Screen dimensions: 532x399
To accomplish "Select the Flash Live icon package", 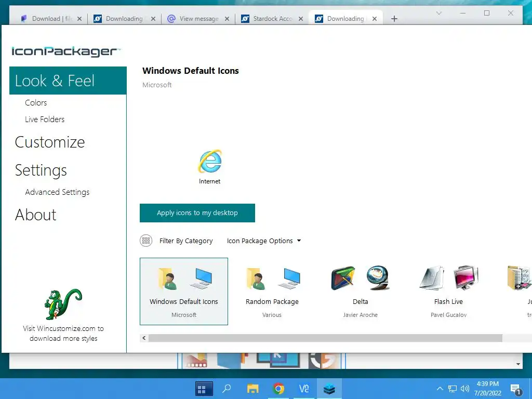I will (x=448, y=291).
